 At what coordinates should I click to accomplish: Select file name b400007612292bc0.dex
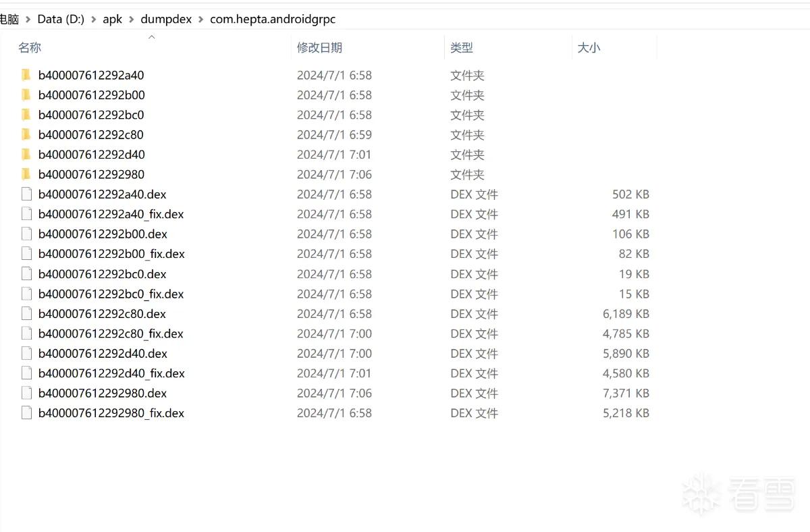coord(102,274)
